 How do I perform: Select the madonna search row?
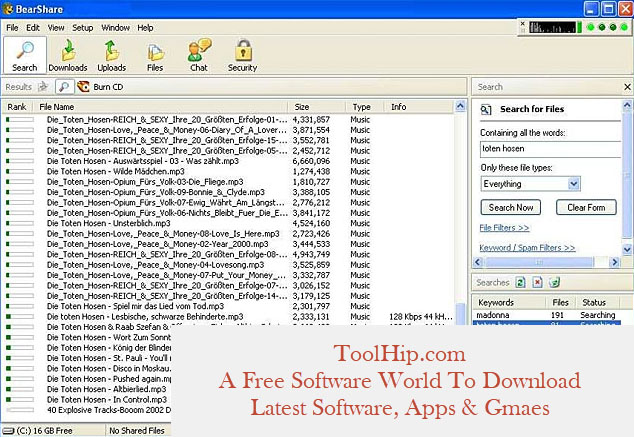coord(546,315)
